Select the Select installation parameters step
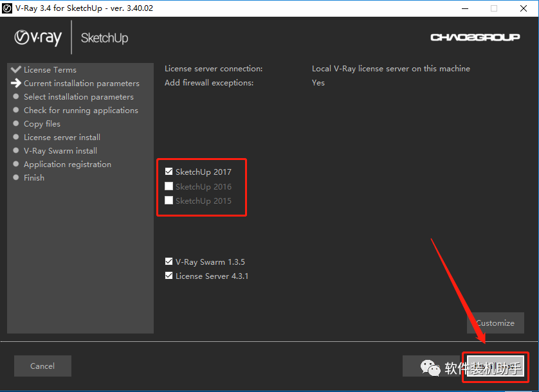539x392 pixels. pyautogui.click(x=78, y=97)
